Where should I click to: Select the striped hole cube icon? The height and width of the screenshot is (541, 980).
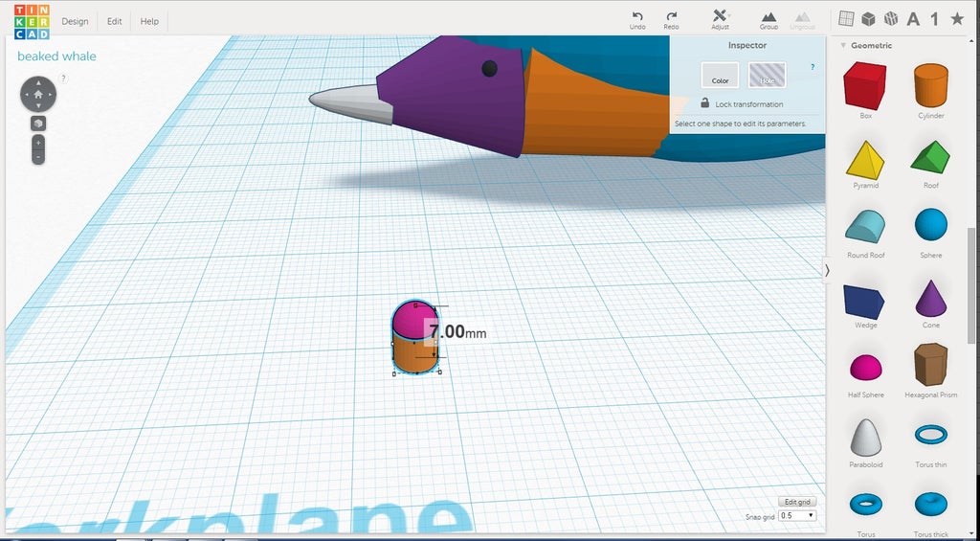point(891,19)
